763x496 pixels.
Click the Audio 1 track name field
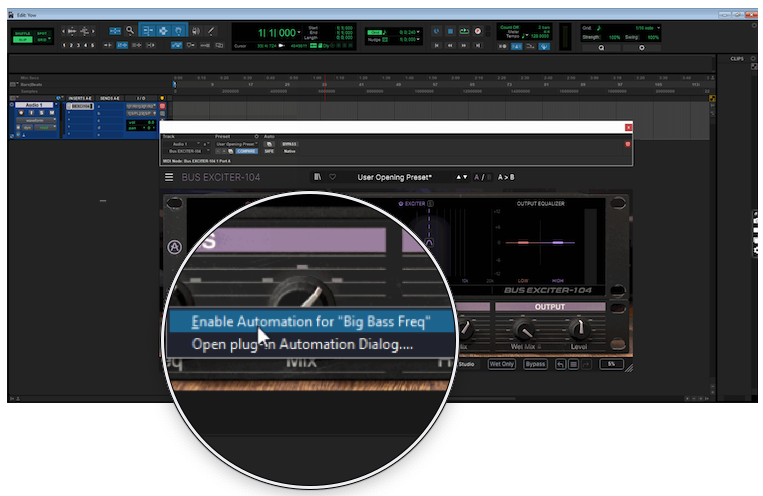click(34, 105)
